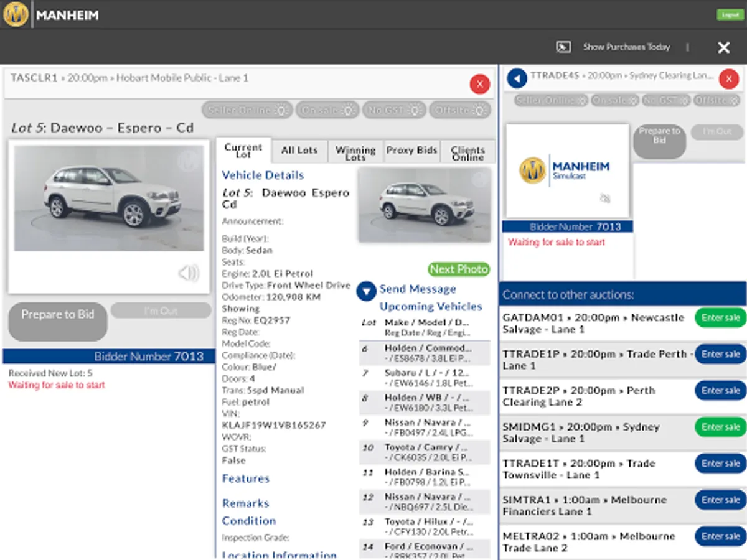Screen dimensions: 747x560
Task: Expand the Features section
Action: [245, 478]
